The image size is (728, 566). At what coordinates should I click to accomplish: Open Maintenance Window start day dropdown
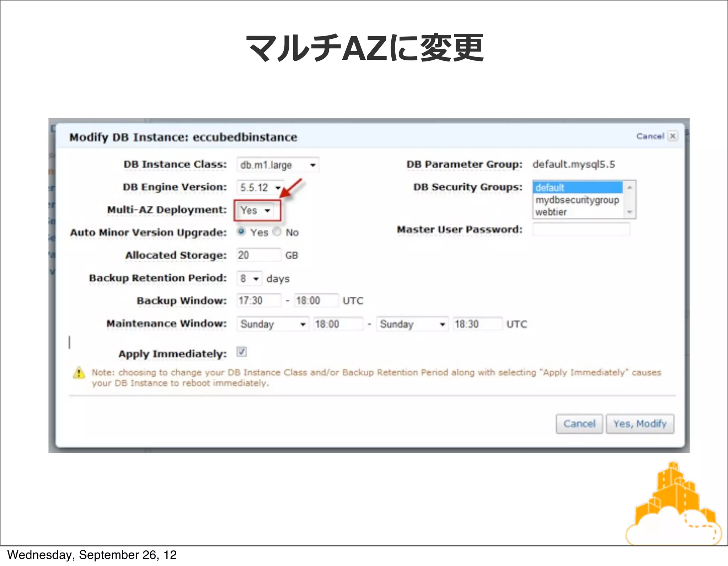(x=272, y=324)
